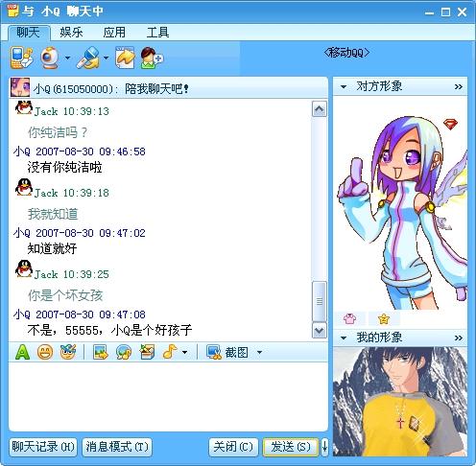476x466 pixels.
Task: Collapse the 我的形象 panel
Action: tap(344, 338)
